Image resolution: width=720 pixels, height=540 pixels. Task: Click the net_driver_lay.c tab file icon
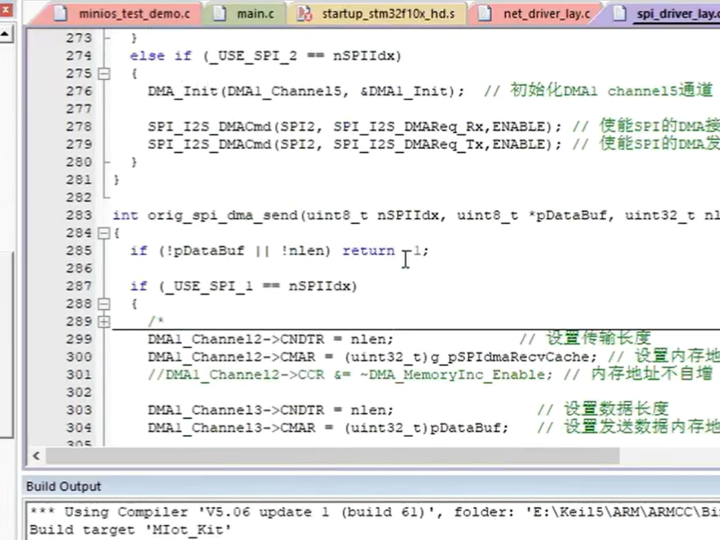(x=485, y=14)
